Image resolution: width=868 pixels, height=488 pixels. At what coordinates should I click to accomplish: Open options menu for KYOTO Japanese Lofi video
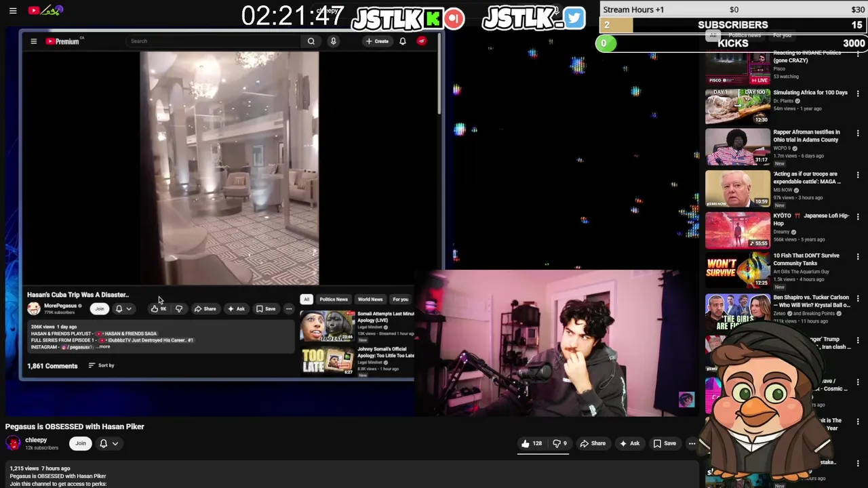pos(858,217)
